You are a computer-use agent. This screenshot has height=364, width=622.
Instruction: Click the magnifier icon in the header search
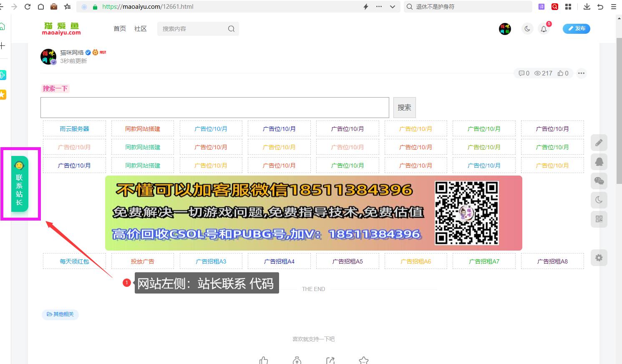(231, 29)
